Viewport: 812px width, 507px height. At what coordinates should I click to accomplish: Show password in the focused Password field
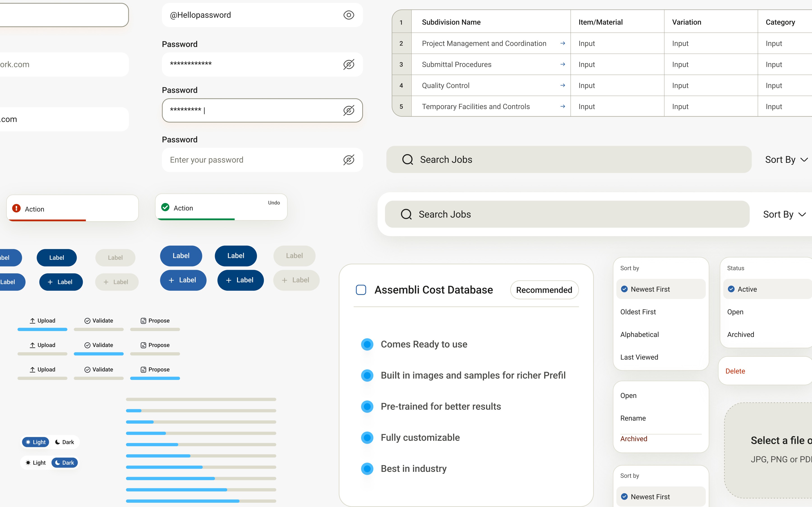click(349, 110)
